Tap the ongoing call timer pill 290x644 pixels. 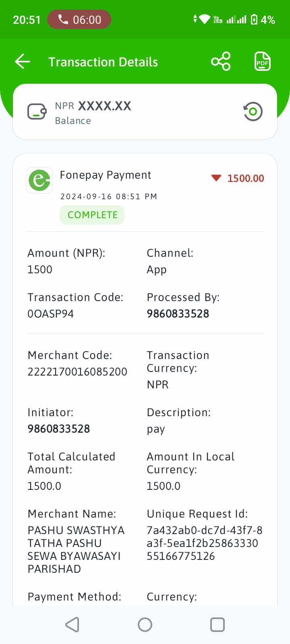click(79, 20)
